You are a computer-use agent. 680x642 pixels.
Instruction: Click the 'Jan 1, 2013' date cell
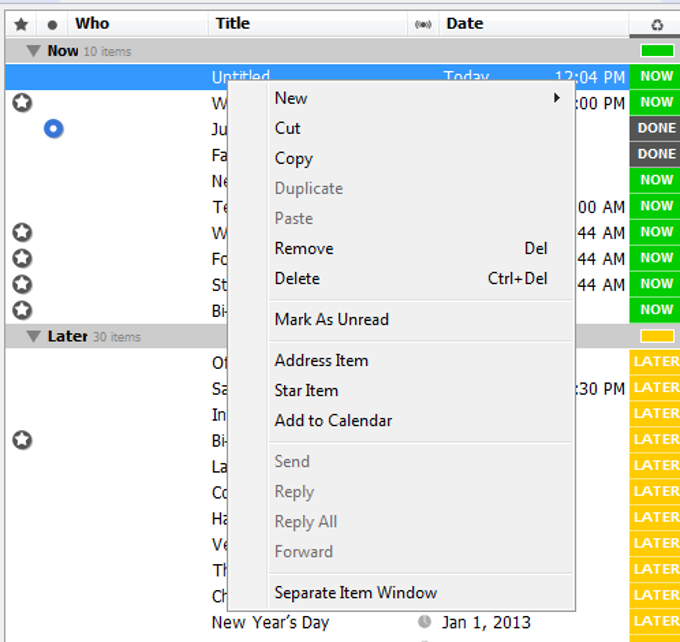[486, 622]
